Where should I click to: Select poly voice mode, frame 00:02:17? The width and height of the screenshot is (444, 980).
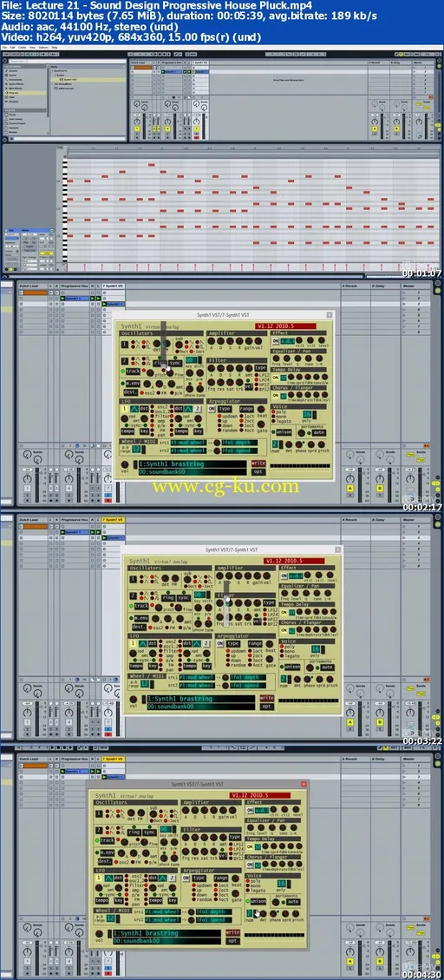coord(280,412)
